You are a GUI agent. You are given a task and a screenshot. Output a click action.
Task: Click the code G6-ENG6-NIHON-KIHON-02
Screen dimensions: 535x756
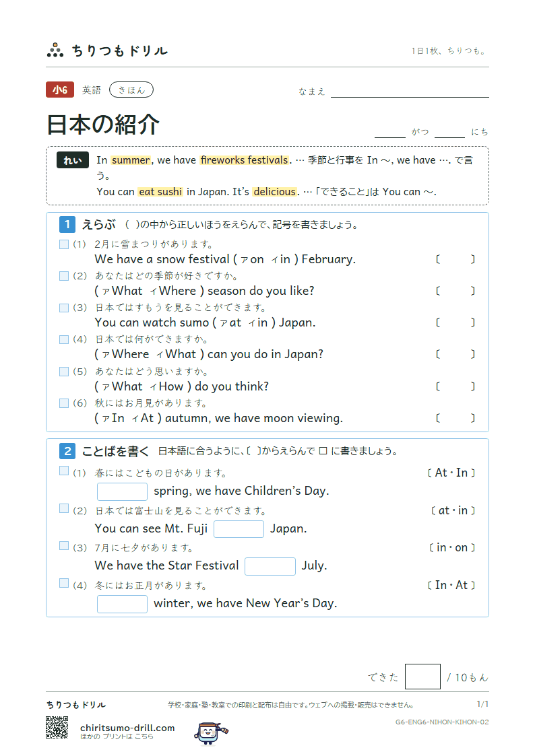tap(442, 722)
